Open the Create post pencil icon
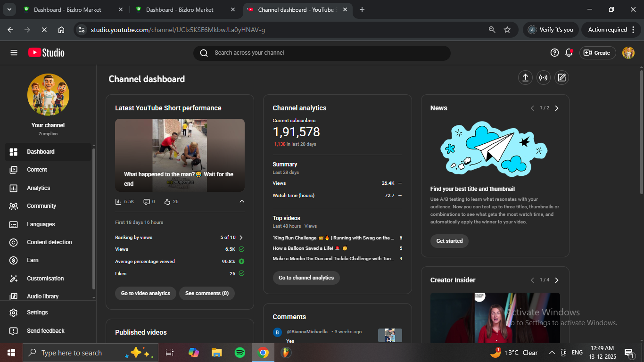This screenshot has width=644, height=362. 561,78
